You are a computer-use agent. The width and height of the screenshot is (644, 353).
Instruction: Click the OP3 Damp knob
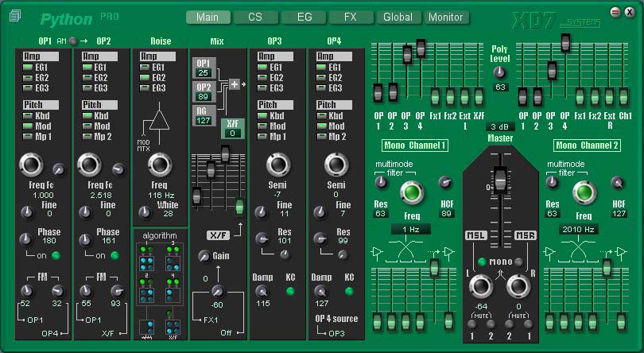262,291
